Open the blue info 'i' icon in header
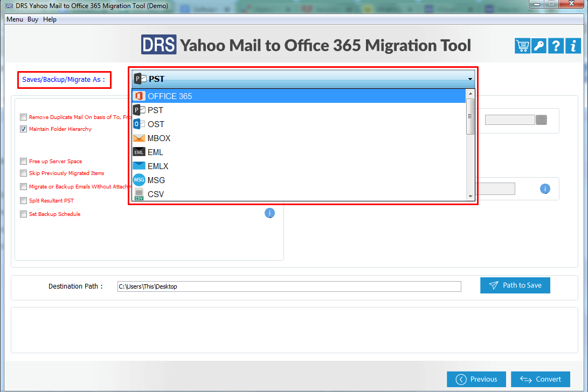The width and height of the screenshot is (588, 392). coord(573,46)
